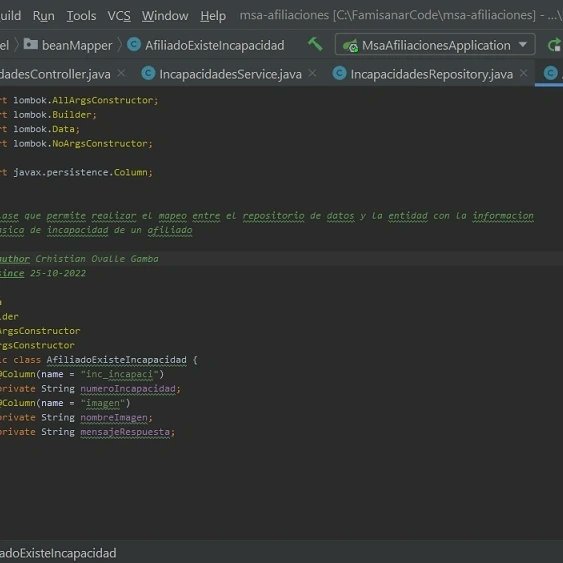Click class name AfiliadoExisteIncapacidad in declaration

[x=116, y=360]
